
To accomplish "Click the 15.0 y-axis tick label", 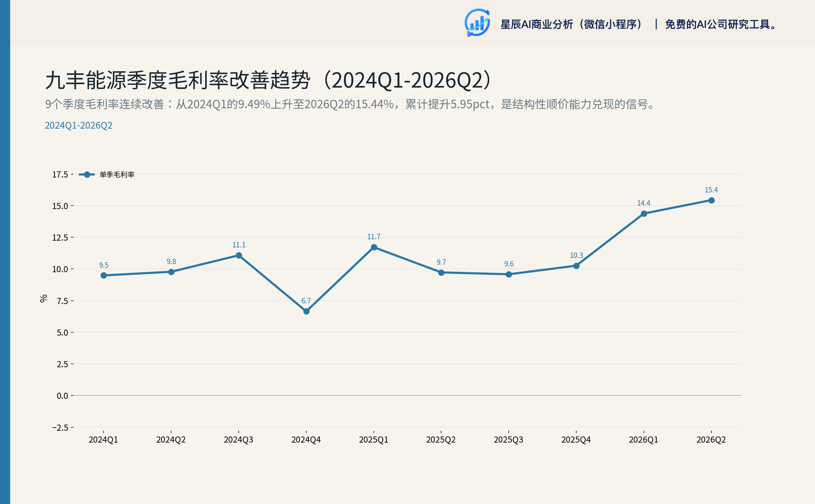I will pos(60,206).
